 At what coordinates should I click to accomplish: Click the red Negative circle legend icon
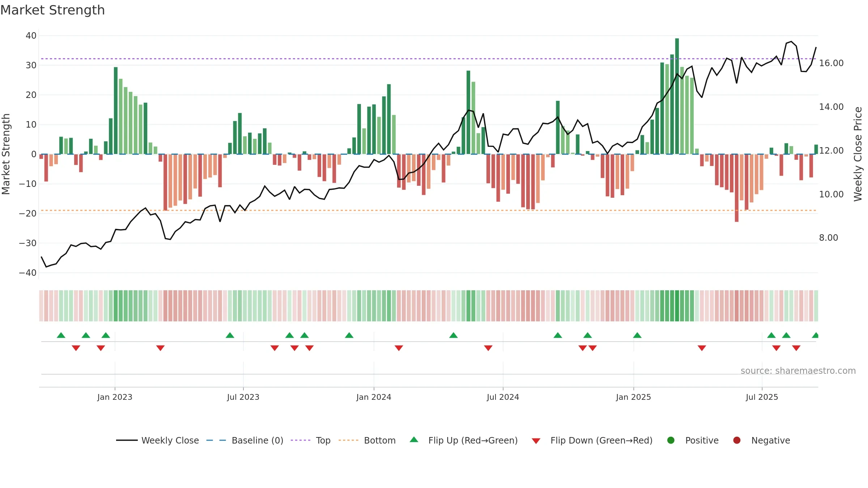point(737,440)
